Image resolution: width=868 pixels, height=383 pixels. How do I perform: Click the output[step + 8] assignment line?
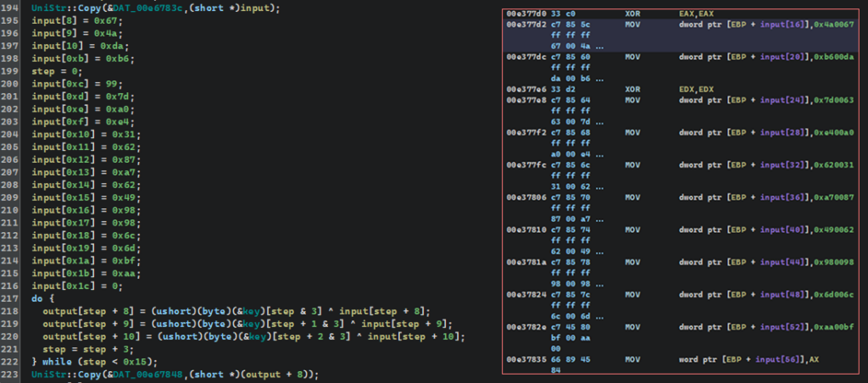click(x=229, y=313)
